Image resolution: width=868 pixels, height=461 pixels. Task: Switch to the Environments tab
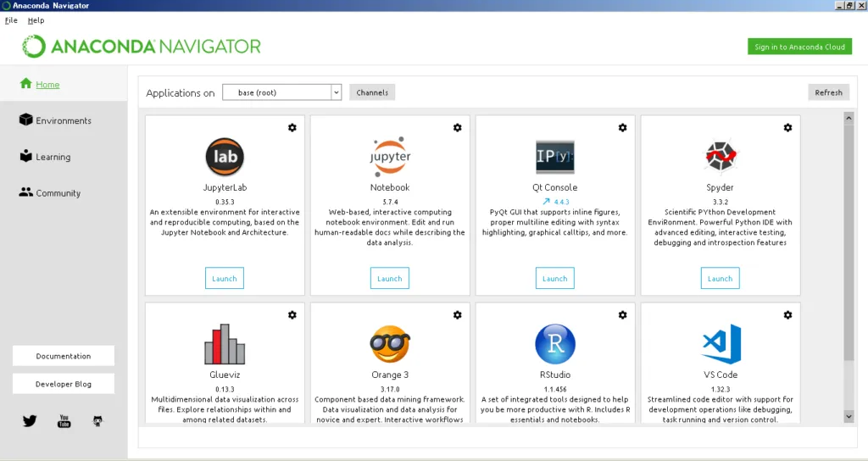[x=63, y=120]
